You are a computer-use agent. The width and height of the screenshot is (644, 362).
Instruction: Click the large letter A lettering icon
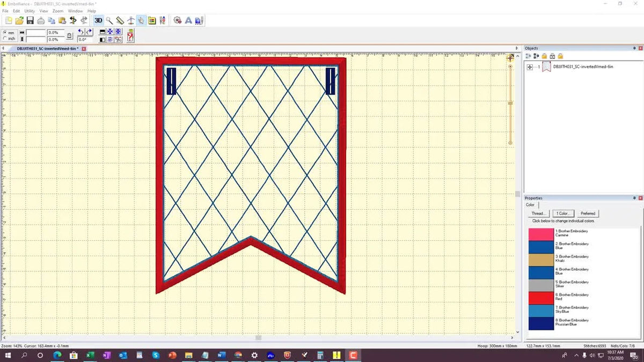tap(188, 20)
